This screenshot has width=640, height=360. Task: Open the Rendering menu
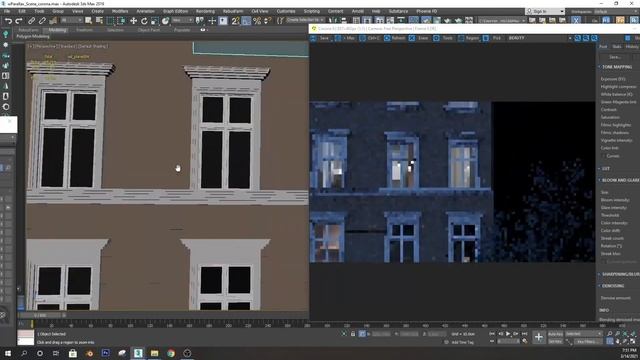tap(205, 11)
